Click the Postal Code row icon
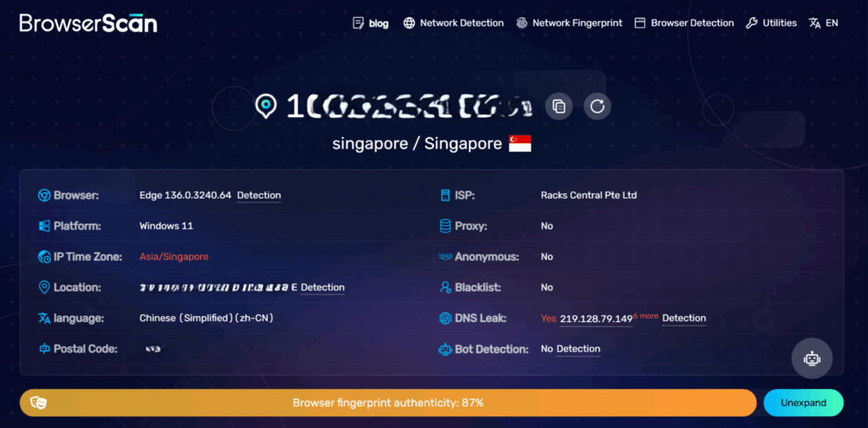This screenshot has width=868, height=428. (x=44, y=349)
